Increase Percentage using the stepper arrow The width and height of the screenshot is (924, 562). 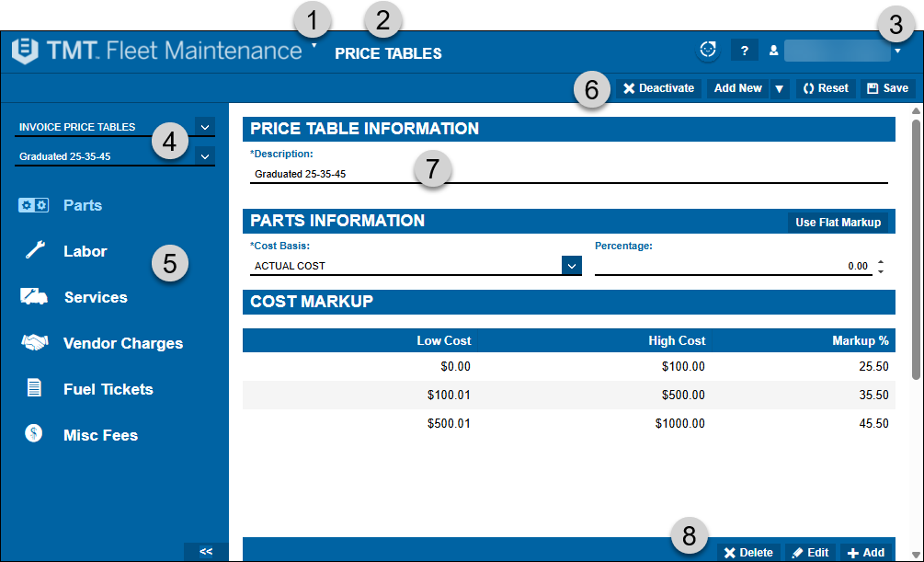click(879, 261)
